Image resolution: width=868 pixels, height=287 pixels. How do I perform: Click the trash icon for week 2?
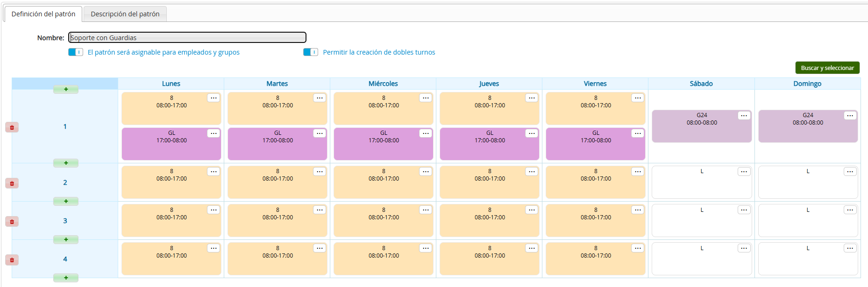tap(12, 183)
